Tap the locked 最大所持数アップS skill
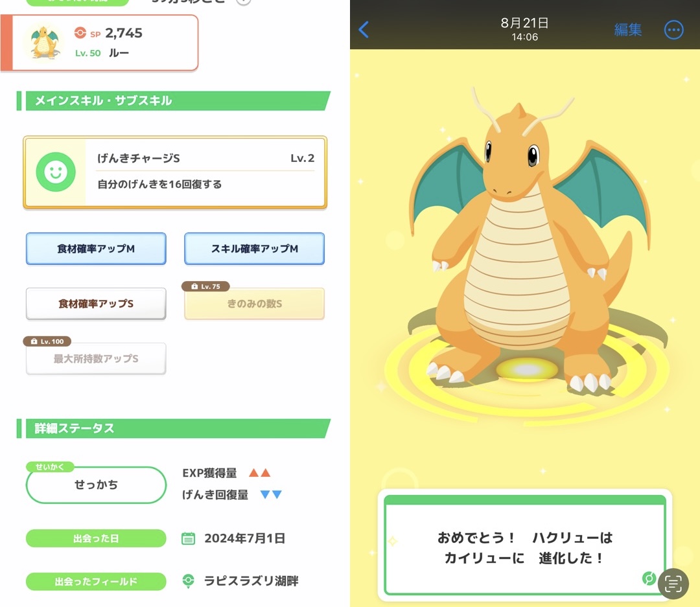This screenshot has width=700, height=607. click(96, 358)
